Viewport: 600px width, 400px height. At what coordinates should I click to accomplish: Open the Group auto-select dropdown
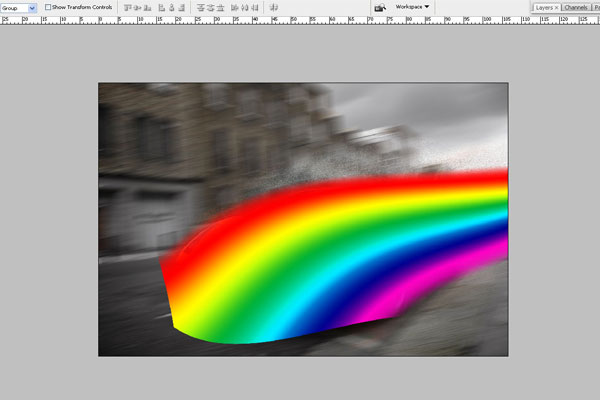[18, 8]
